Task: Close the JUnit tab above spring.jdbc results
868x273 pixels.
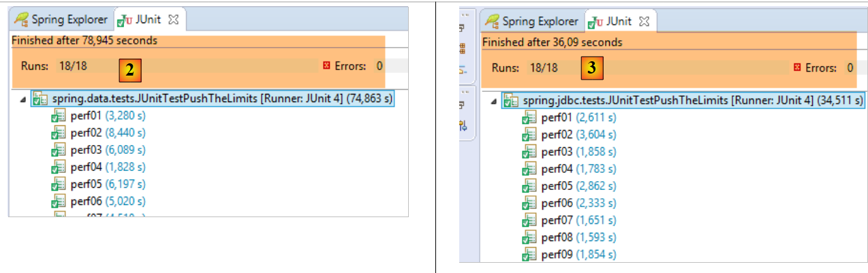Action: tap(644, 22)
